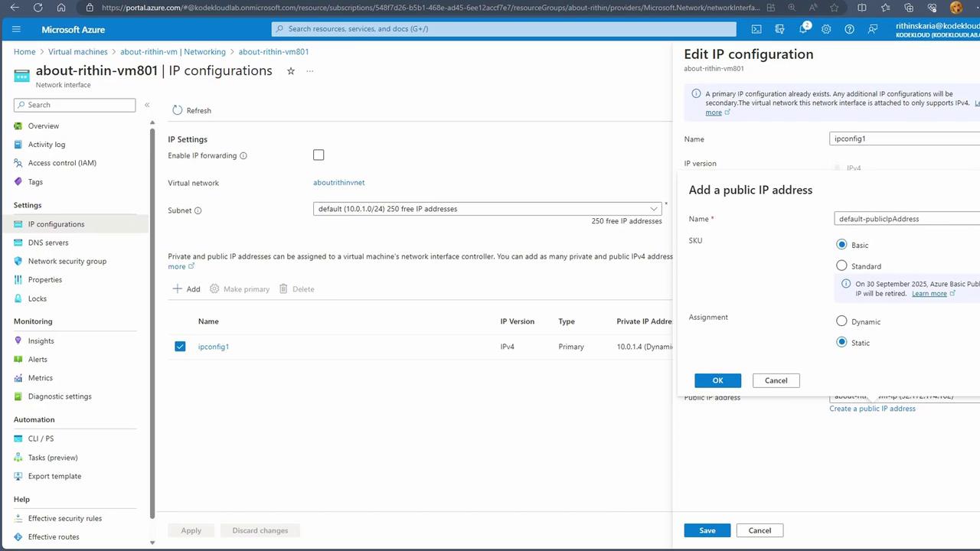980x551 pixels.
Task: Save the Edit IP configuration panel
Action: click(x=707, y=530)
